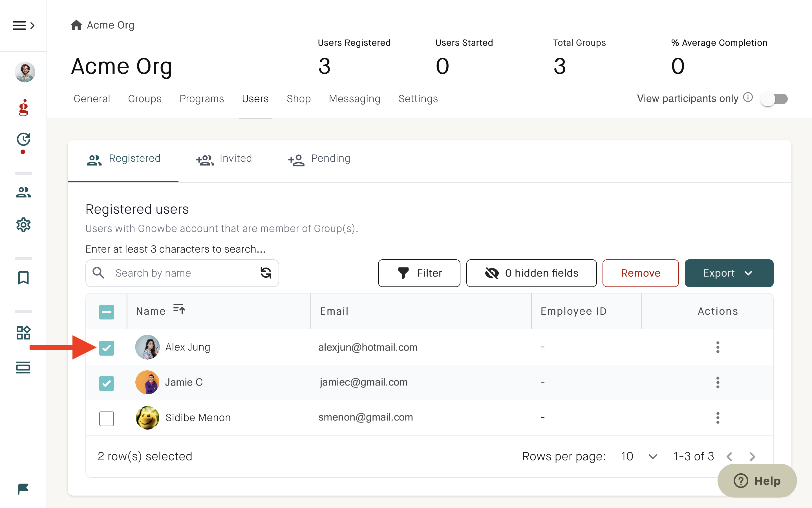Click the name Sidibe Menon
Image resolution: width=812 pixels, height=508 pixels.
pos(198,418)
